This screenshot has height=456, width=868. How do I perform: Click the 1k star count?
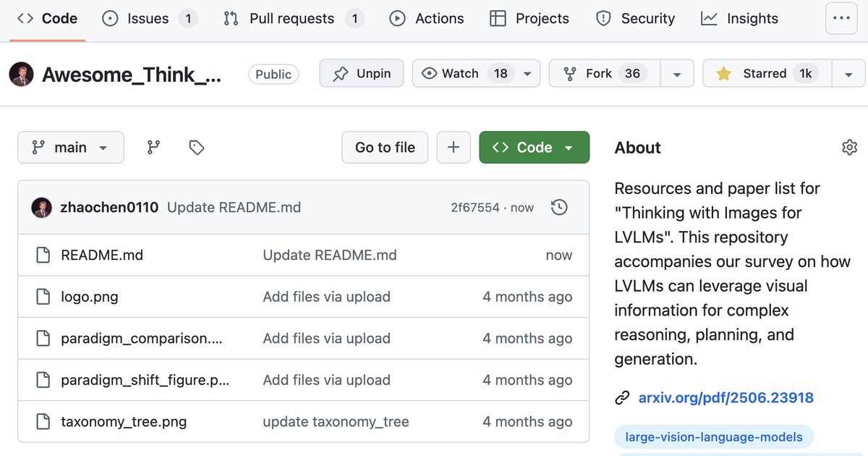[806, 74]
